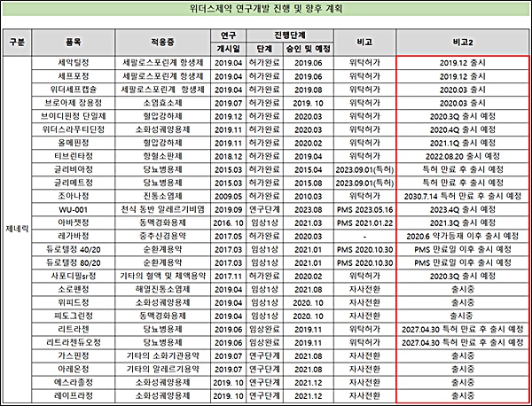
Task: Click research start date '2019.09'
Action: point(229,209)
